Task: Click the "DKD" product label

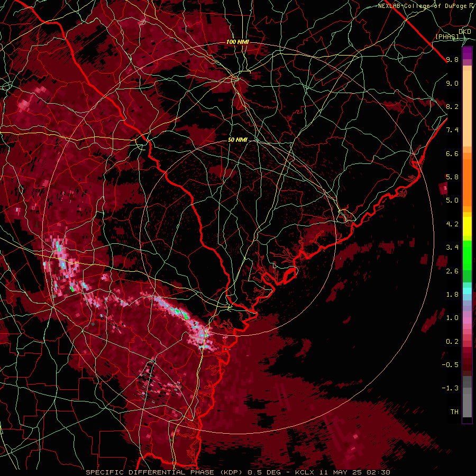Action: pyautogui.click(x=465, y=32)
